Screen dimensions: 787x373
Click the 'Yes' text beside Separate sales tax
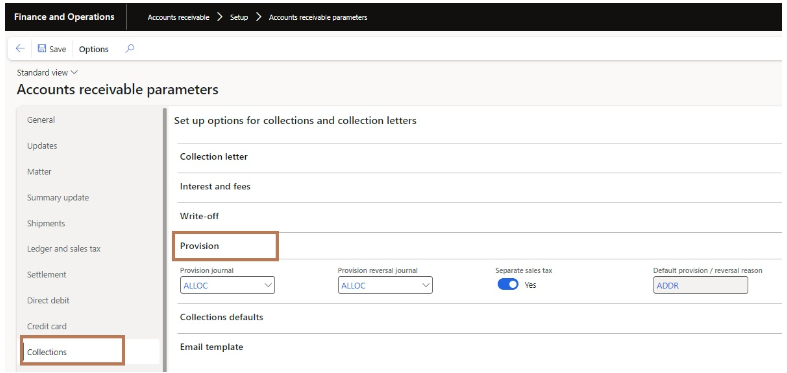coord(531,285)
